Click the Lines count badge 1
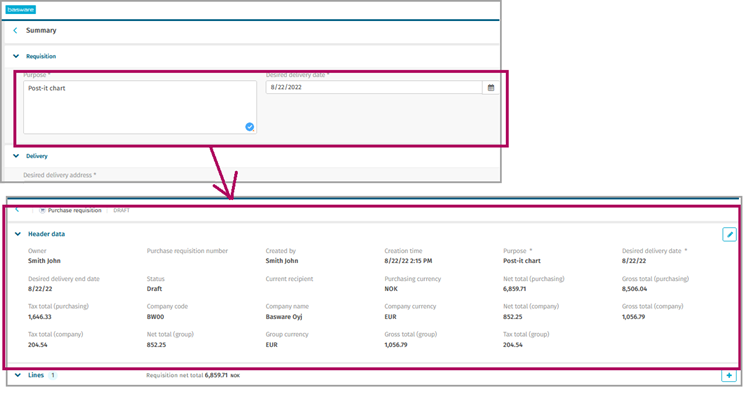This screenshot has height=393, width=750. [x=53, y=375]
